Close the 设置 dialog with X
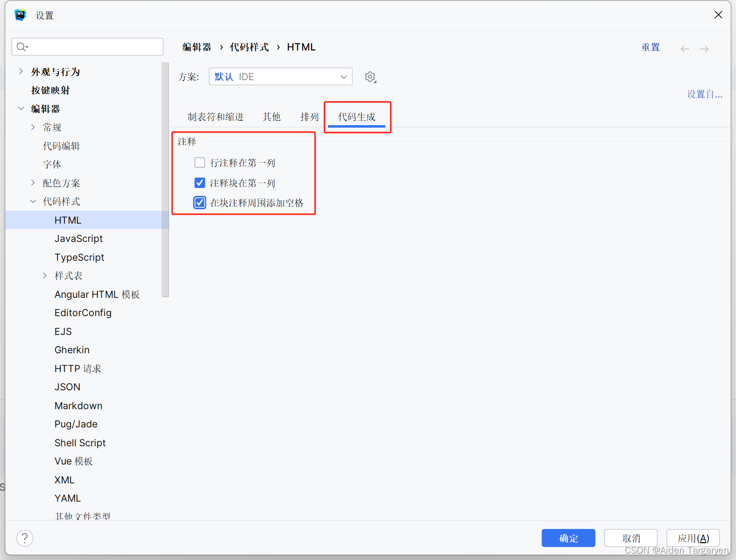This screenshot has width=736, height=560. tap(718, 15)
